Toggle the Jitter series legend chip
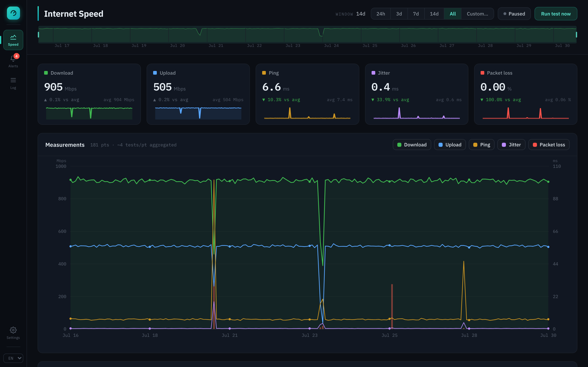This screenshot has height=367, width=588. click(511, 145)
